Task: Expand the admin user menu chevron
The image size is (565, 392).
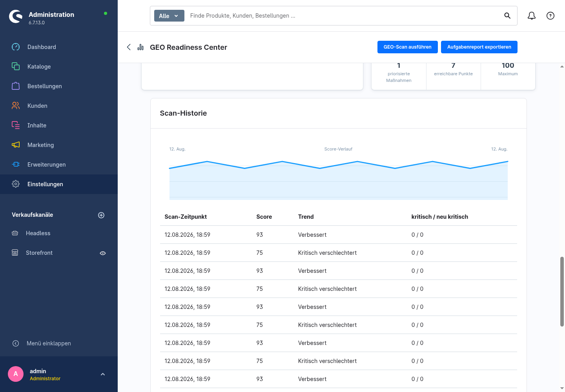Action: point(103,374)
